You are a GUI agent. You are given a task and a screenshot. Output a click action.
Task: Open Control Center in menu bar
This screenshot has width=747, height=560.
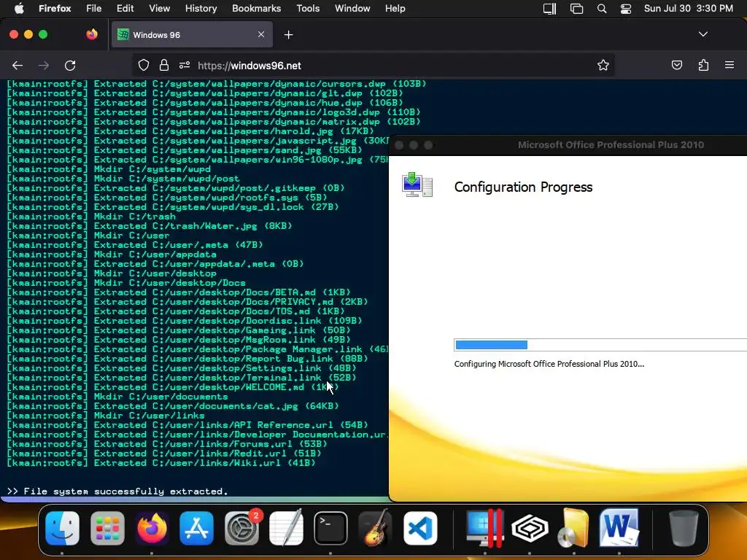point(625,9)
